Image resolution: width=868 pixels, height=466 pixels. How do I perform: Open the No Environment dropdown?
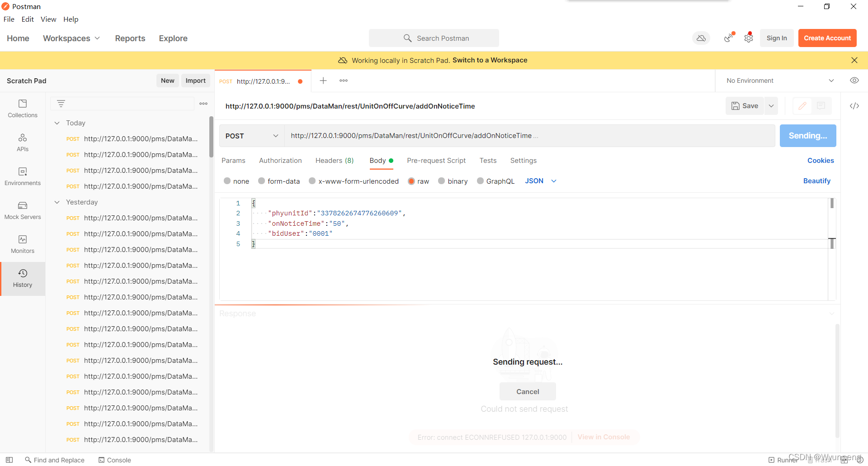tap(779, 81)
